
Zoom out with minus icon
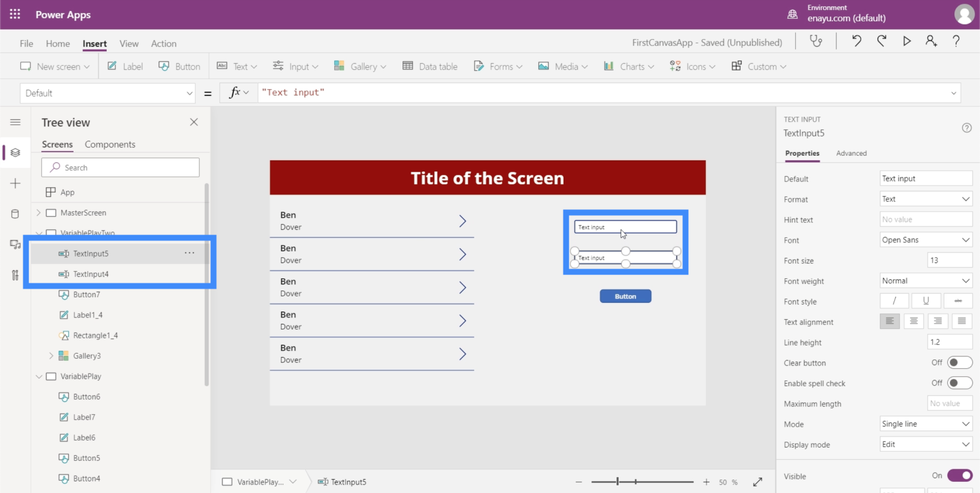pos(579,482)
